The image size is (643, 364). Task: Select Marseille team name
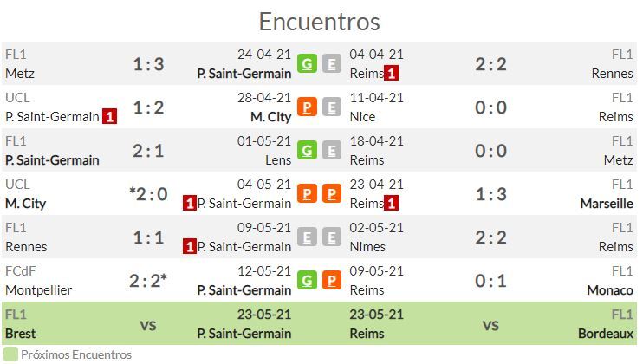[607, 204]
